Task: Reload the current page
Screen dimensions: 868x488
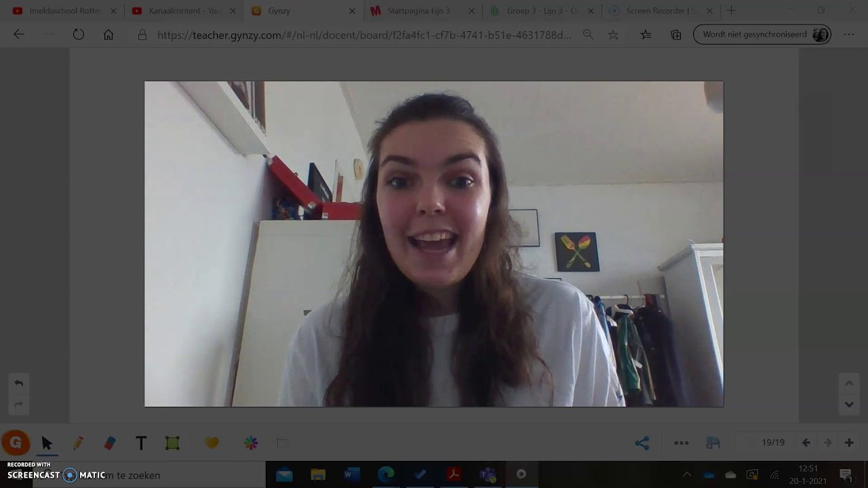Action: click(79, 35)
